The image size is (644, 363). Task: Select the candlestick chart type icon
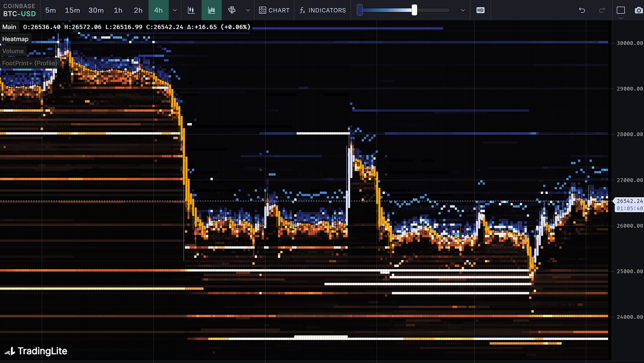click(191, 10)
